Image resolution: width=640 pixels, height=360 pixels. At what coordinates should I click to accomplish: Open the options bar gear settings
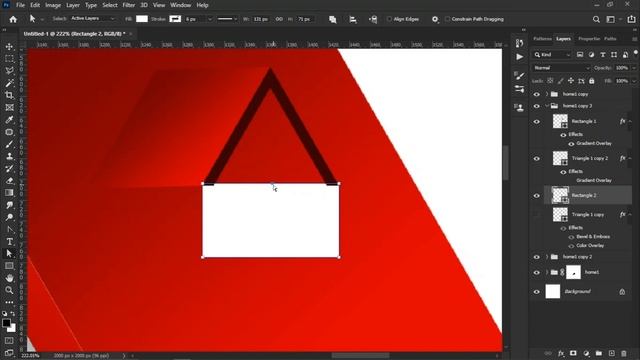[x=435, y=19]
